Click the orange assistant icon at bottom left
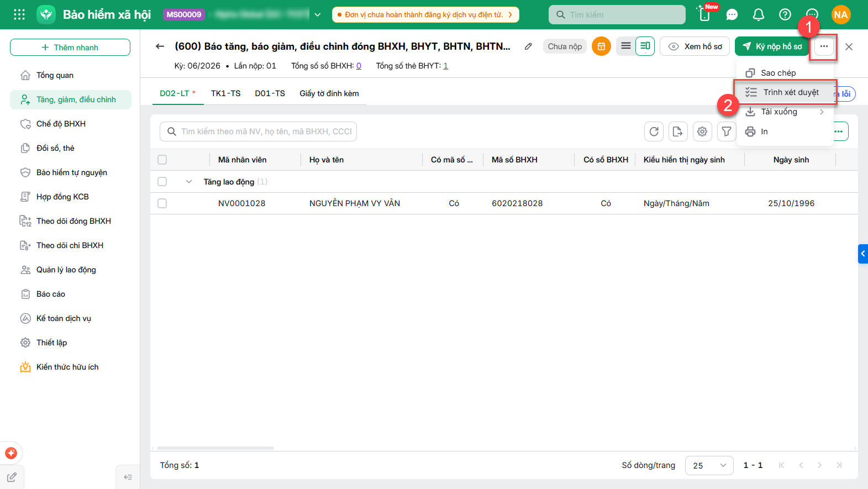Image resolution: width=868 pixels, height=489 pixels. (x=11, y=453)
